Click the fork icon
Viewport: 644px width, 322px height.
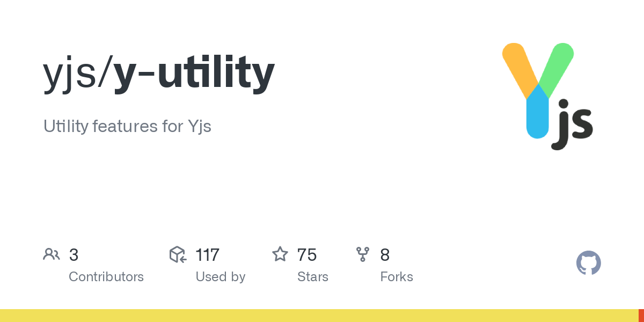[x=363, y=254]
